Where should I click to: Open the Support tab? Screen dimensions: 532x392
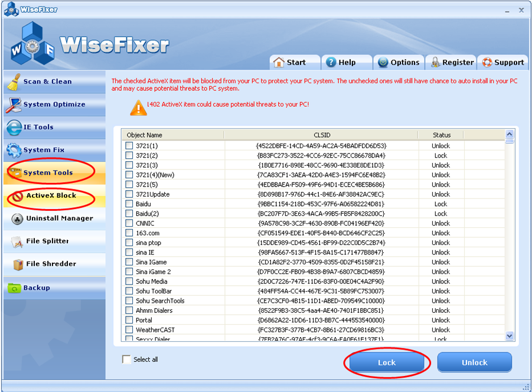[x=503, y=63]
